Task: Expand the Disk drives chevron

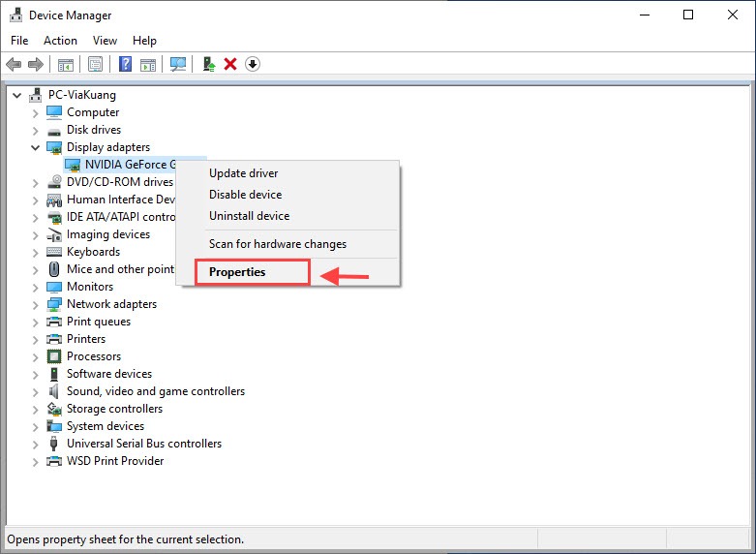Action: tap(35, 131)
